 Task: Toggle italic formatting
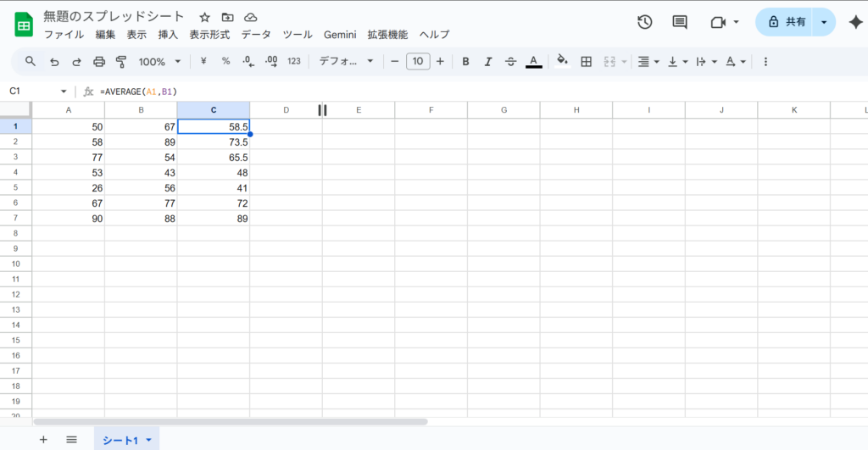coord(487,62)
